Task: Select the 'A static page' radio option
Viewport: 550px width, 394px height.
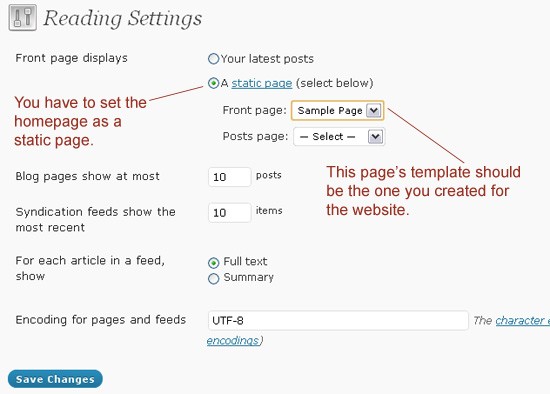Action: (213, 83)
